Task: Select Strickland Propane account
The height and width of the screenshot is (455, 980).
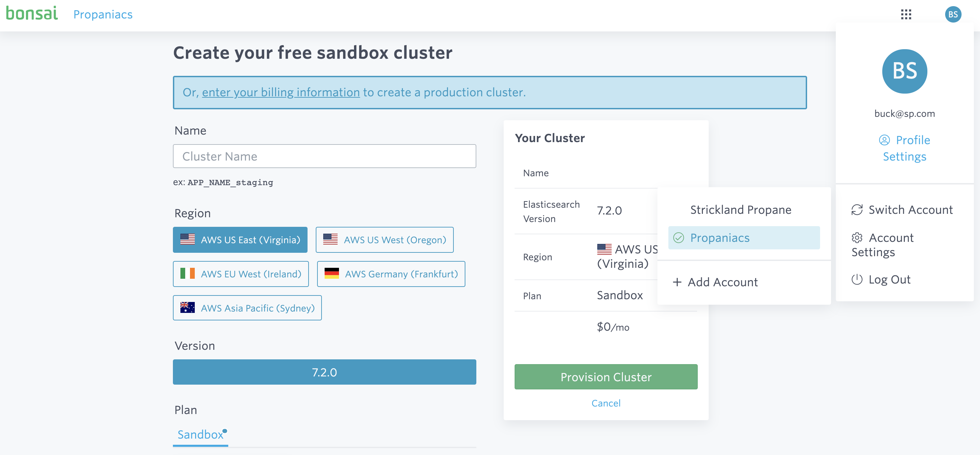Action: click(740, 210)
